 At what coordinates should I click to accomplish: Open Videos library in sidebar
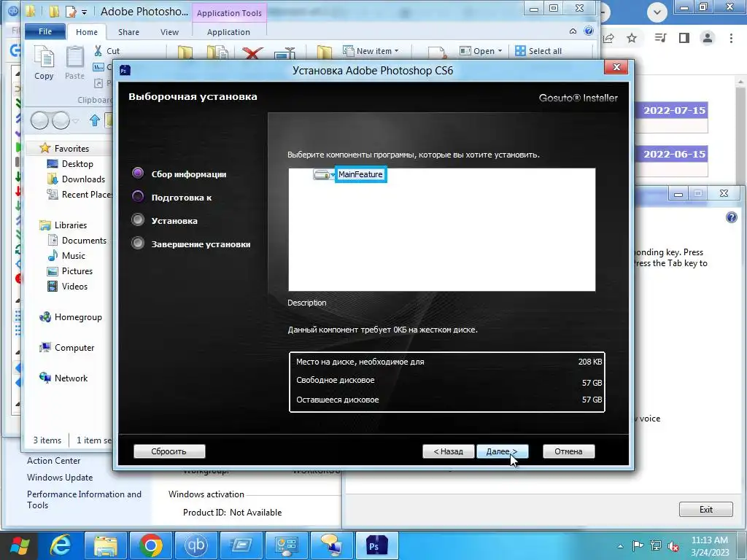click(74, 286)
